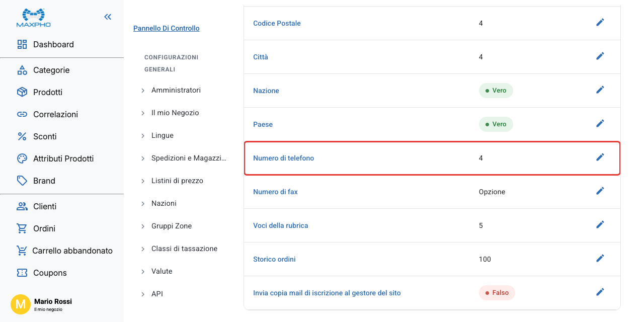The width and height of the screenshot is (644, 322).
Task: Expand Il mio Negozio tree item
Action: point(143,113)
